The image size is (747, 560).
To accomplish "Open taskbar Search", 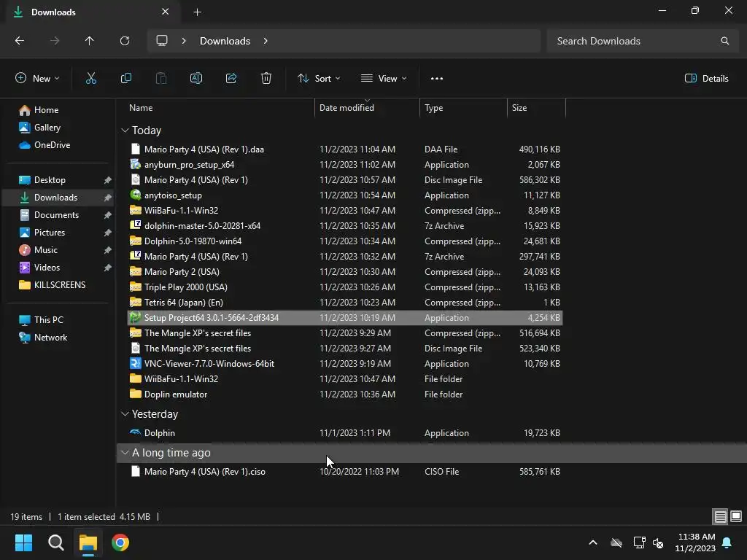I will click(x=55, y=542).
